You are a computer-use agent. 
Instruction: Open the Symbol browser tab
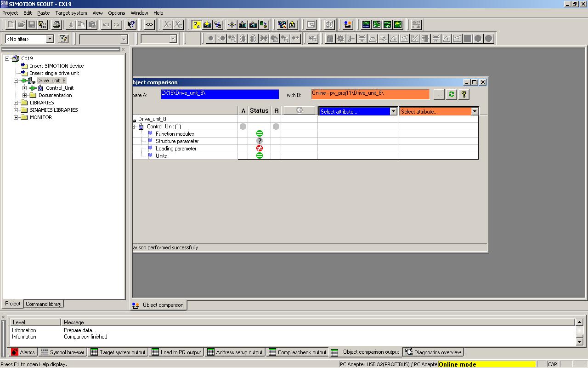coord(63,352)
